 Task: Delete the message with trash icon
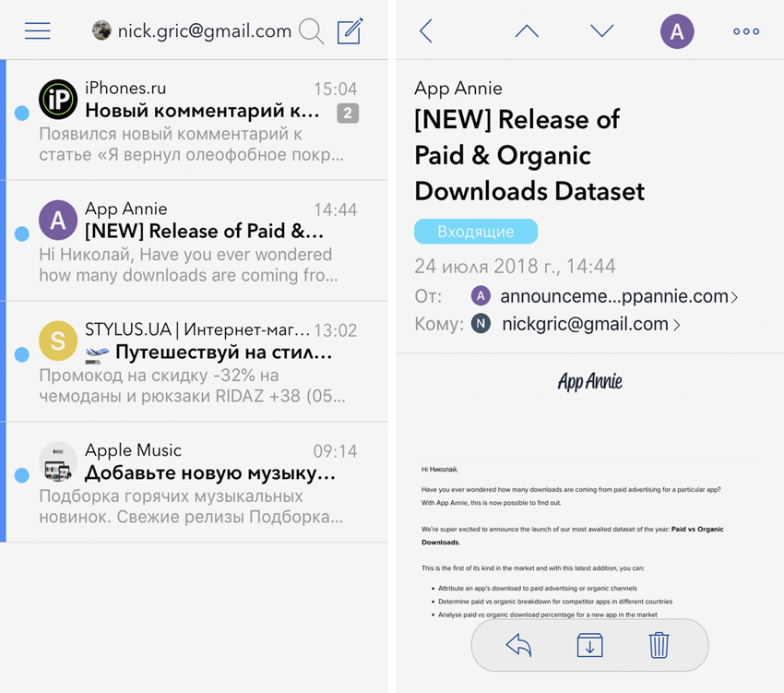click(659, 644)
